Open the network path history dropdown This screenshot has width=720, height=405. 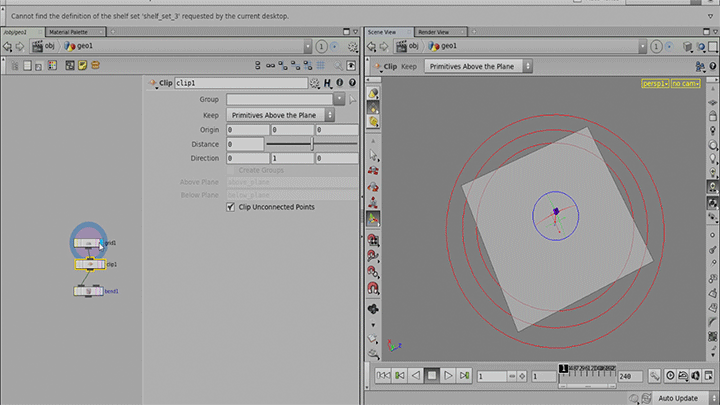308,46
